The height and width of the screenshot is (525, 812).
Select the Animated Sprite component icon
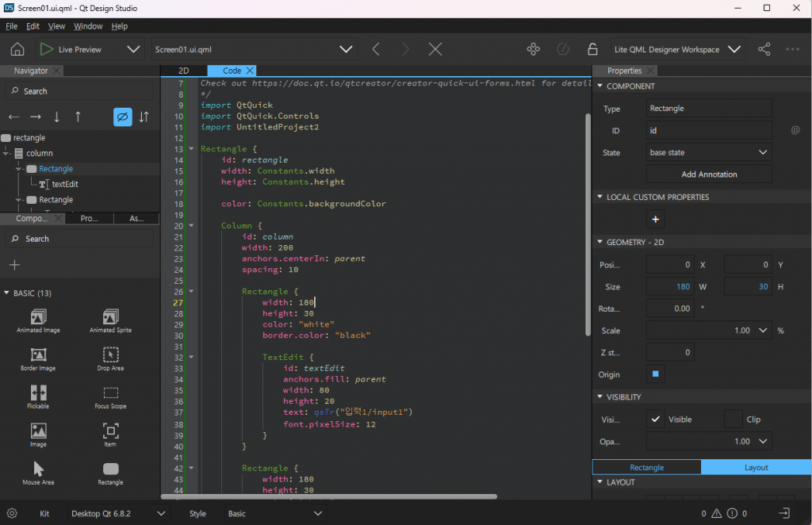pyautogui.click(x=110, y=317)
